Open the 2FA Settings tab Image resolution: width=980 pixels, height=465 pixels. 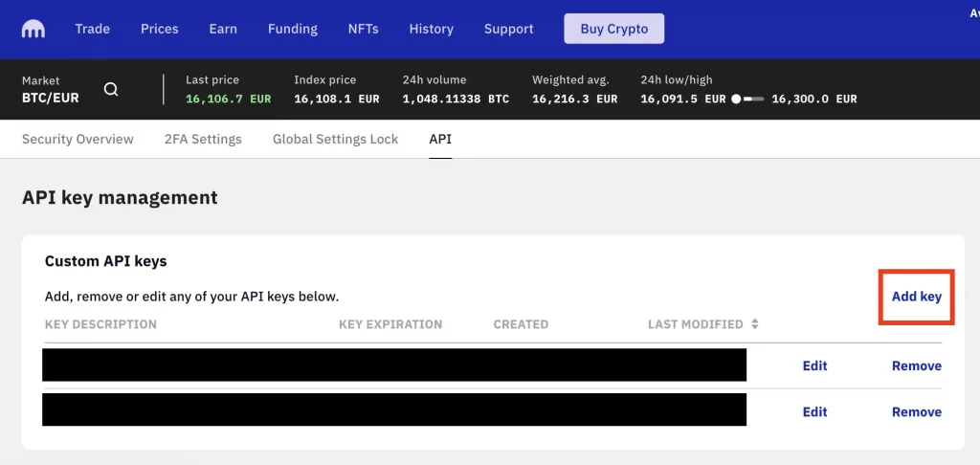point(203,139)
